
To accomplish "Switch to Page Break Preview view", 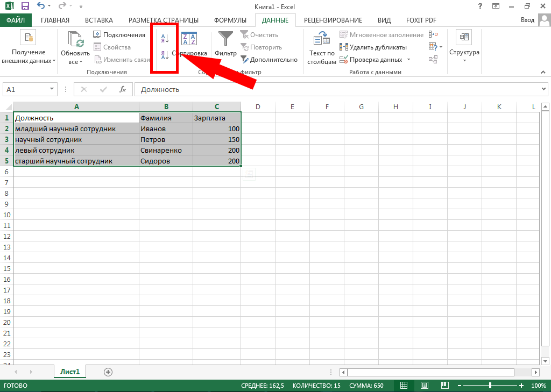I will [444, 386].
